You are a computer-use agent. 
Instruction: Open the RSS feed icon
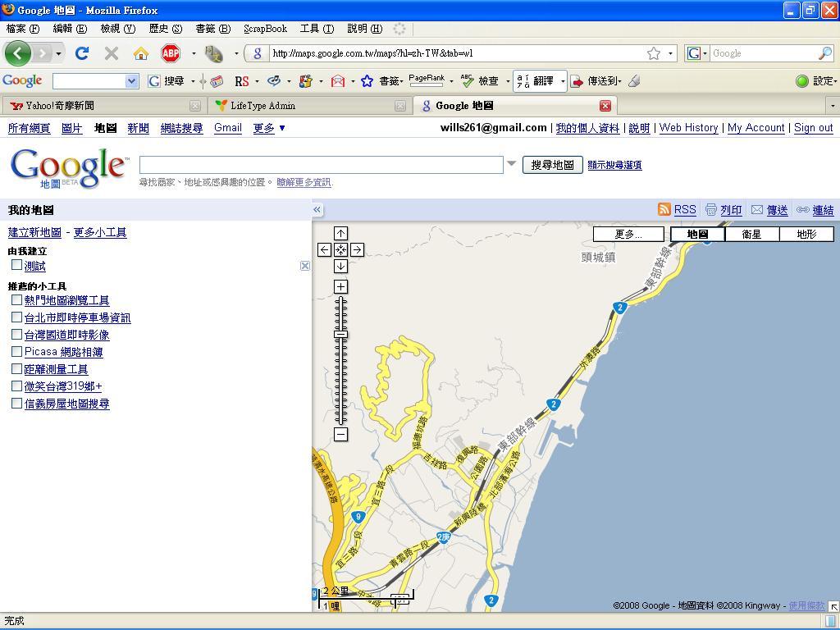click(664, 209)
